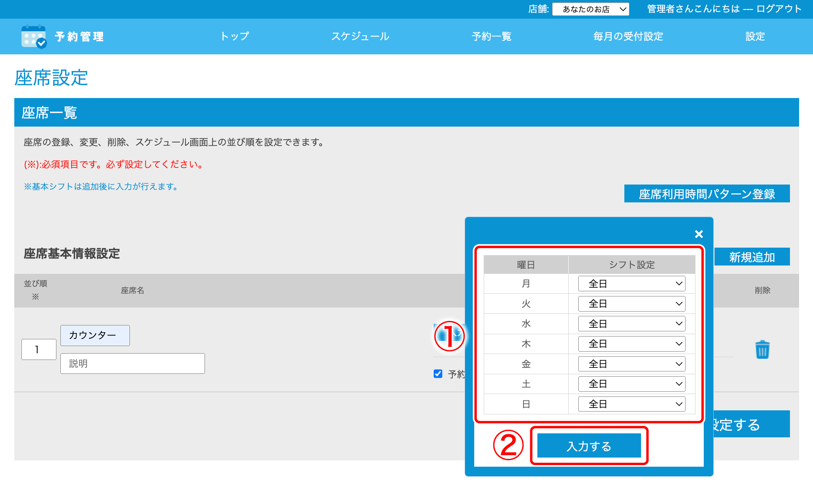
Task: Open the スケジュール menu
Action: (360, 37)
